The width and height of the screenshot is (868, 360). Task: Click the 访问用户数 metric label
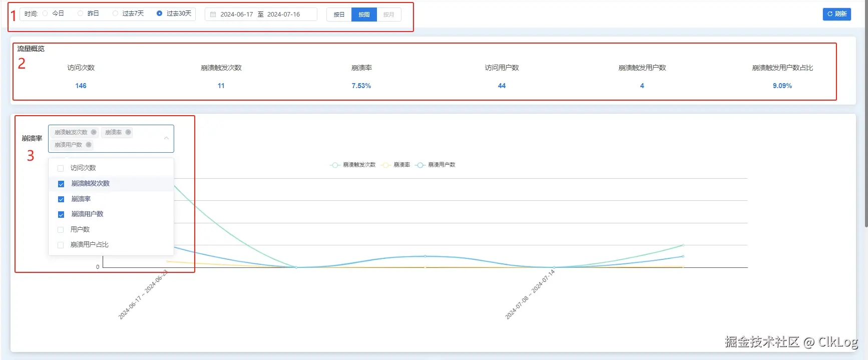click(x=502, y=68)
